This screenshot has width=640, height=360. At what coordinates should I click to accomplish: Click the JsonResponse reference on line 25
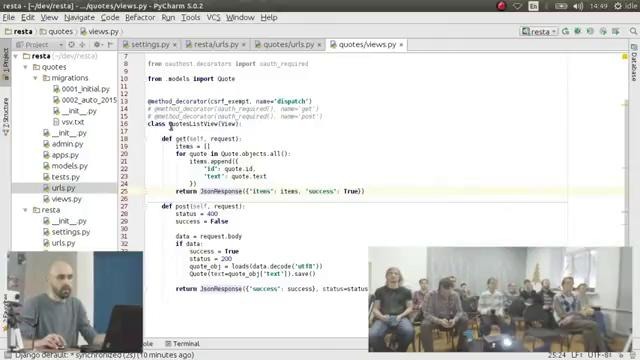(x=221, y=191)
